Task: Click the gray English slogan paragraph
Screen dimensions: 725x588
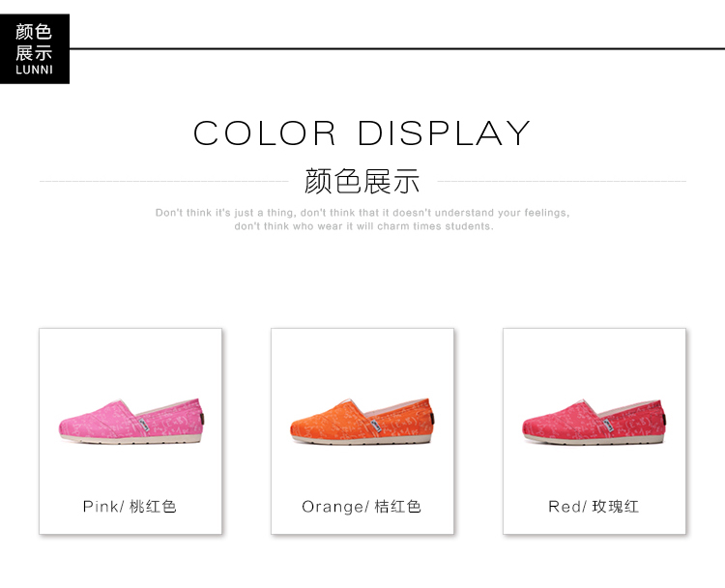Action: tap(362, 220)
